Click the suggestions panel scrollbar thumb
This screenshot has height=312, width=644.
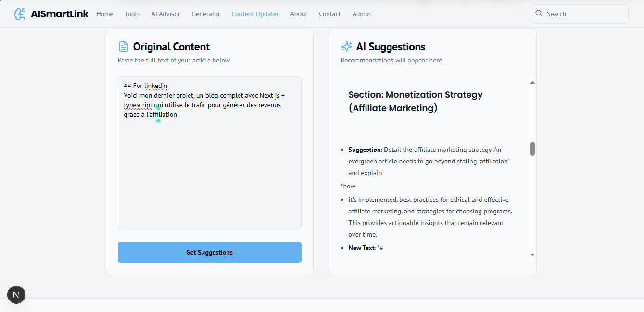(x=532, y=149)
